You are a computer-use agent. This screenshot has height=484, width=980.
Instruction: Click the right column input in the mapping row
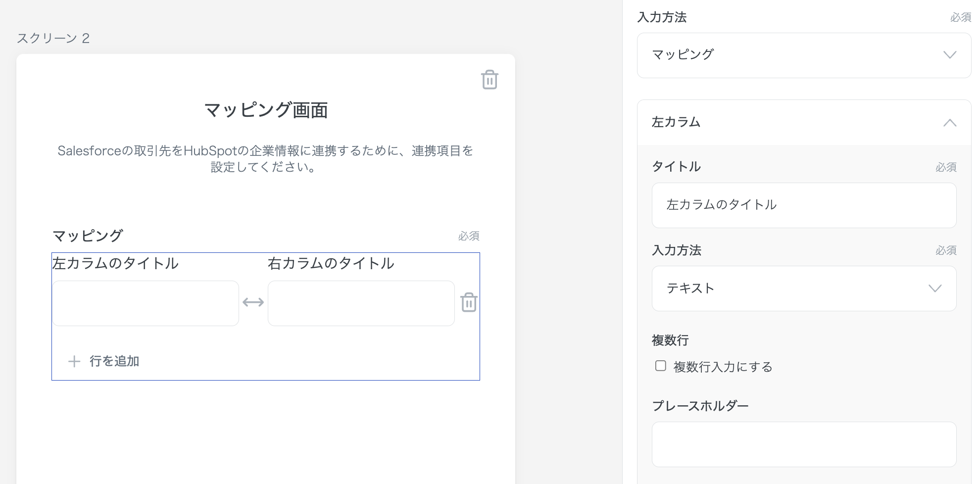tap(361, 303)
